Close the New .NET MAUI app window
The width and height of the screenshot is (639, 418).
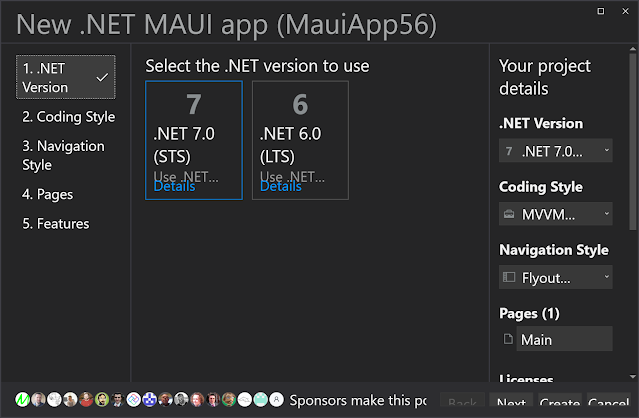point(626,11)
